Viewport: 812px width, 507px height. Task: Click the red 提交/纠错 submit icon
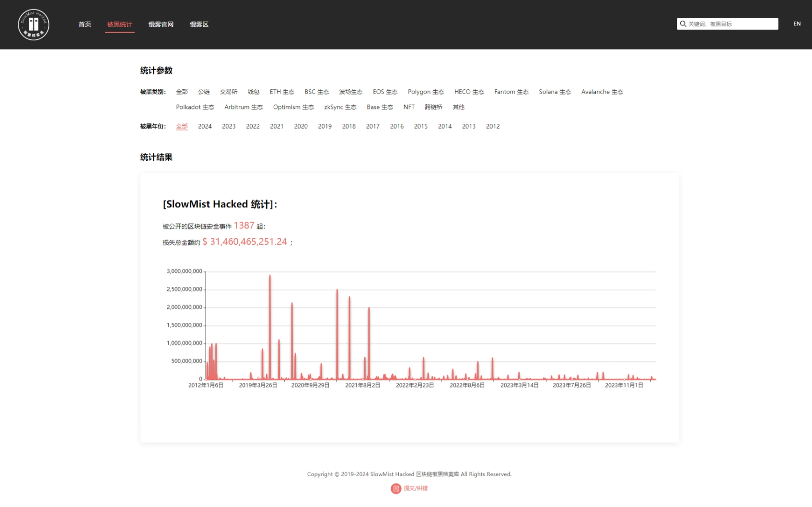click(396, 489)
